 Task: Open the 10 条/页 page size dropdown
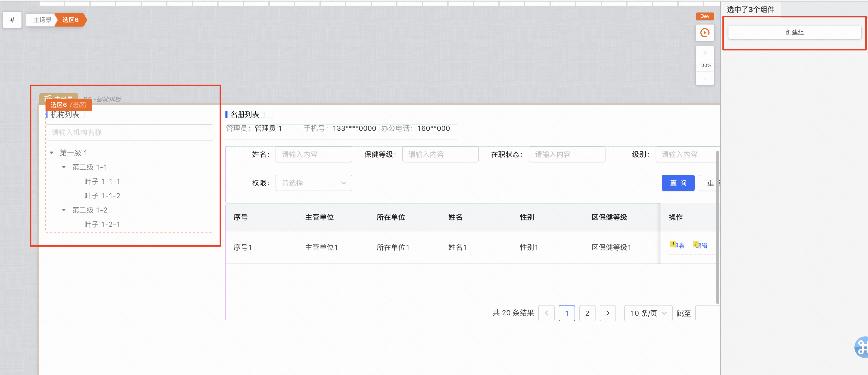point(648,313)
